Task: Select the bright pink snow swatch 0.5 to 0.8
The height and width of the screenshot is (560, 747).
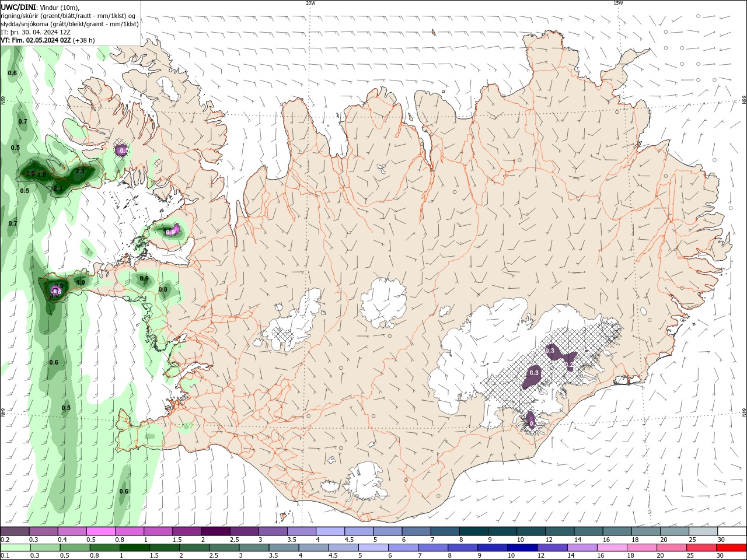Action: 101,531
